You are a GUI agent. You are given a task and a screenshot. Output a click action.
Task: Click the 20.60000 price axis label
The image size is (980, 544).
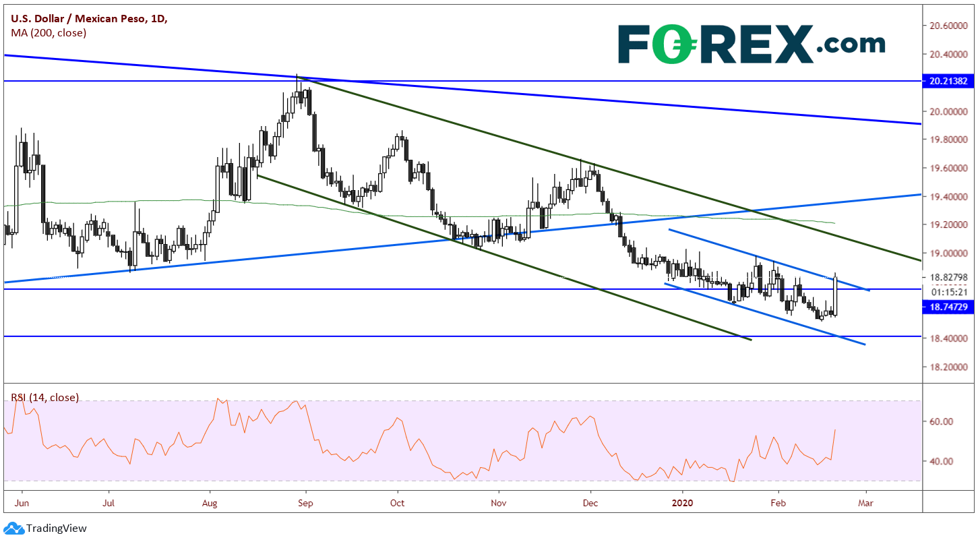[x=949, y=26]
